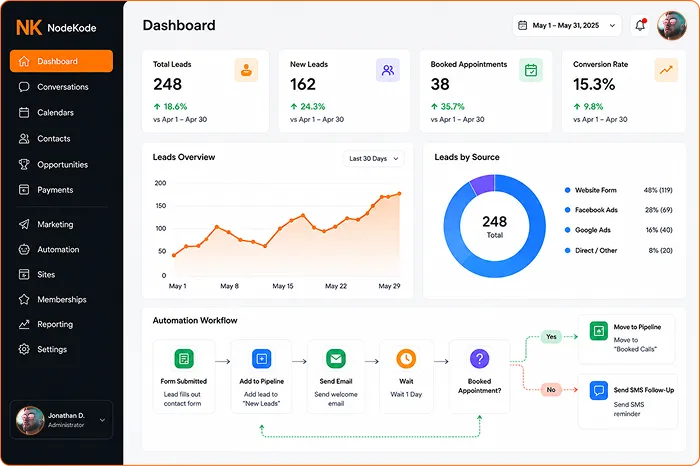Go to Opportunities in the sidebar
This screenshot has width=700, height=466.
tap(61, 165)
